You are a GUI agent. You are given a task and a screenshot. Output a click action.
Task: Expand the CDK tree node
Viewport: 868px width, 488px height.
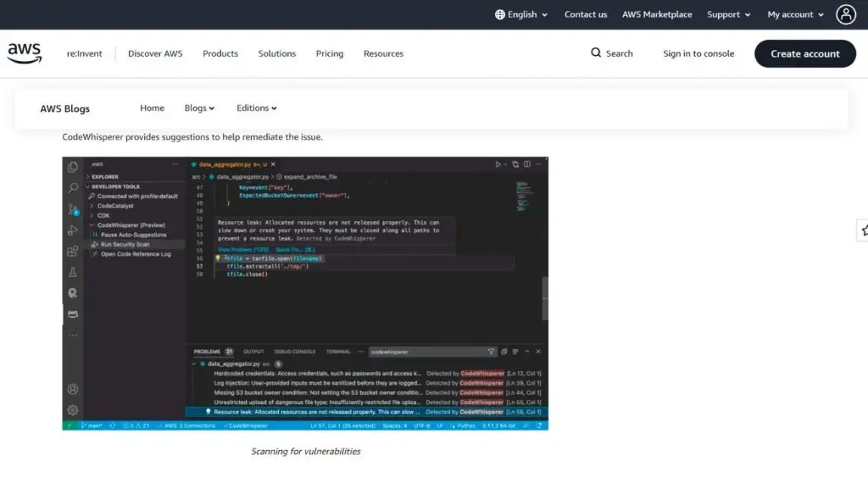pyautogui.click(x=92, y=216)
